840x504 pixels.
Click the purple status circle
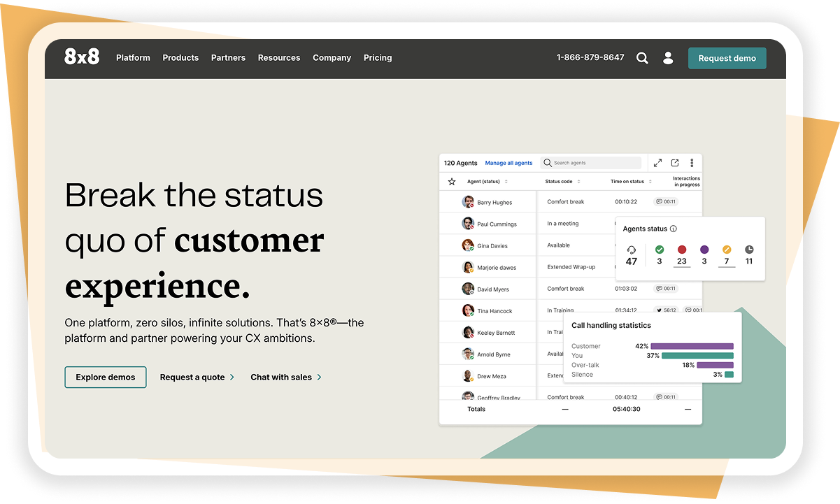704,250
